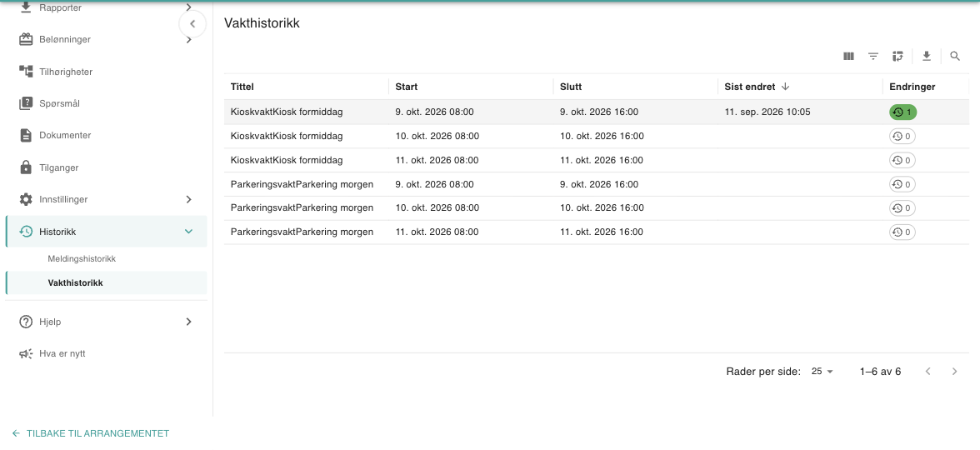Viewport: 980px width, 450px height.
Task: Click ParkeringsvaktParkering morgen title starting 11. okt.
Action: pyautogui.click(x=302, y=232)
